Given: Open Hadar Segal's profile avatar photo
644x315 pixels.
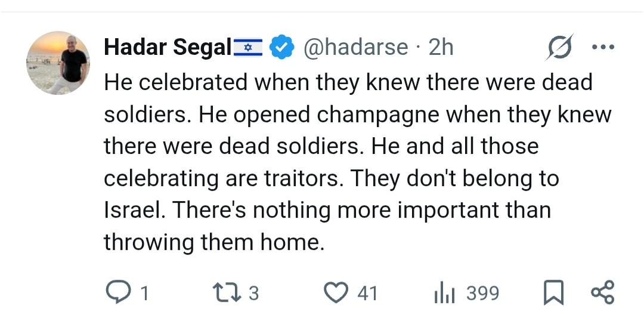Looking at the screenshot, I should 58,63.
